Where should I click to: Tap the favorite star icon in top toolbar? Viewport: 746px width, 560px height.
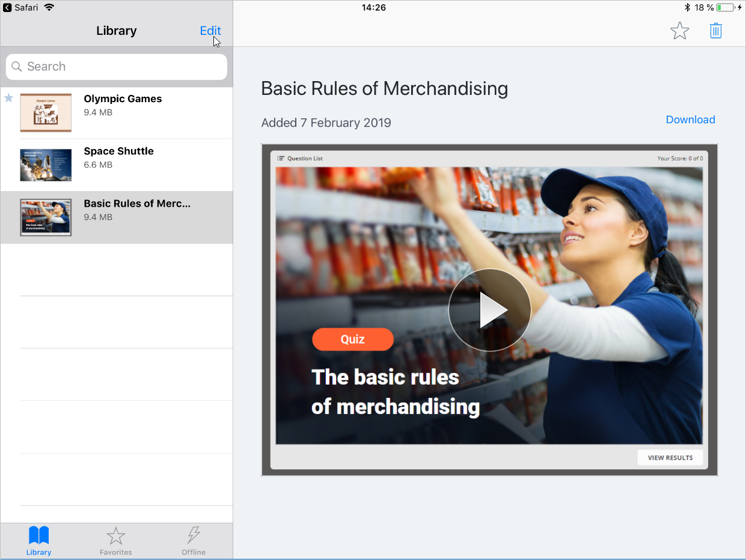coord(679,31)
